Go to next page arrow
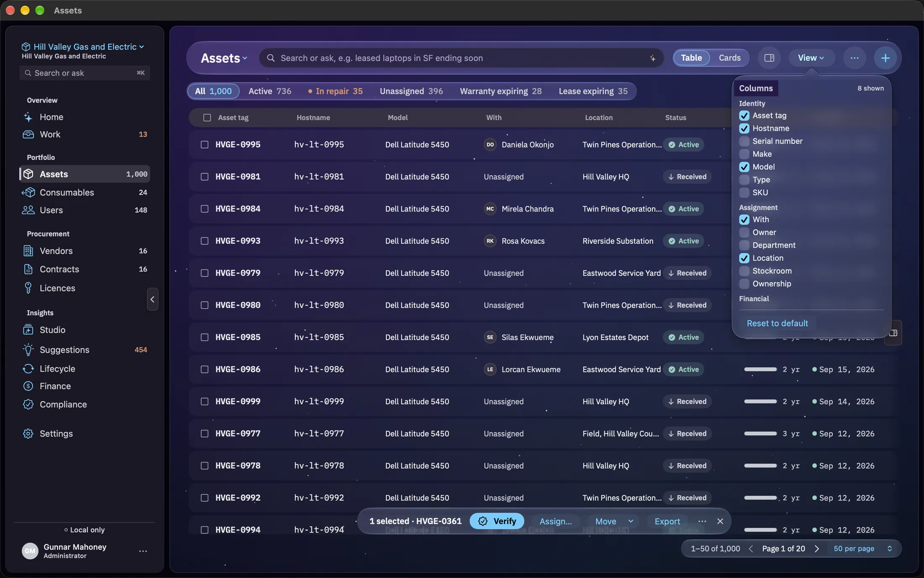The height and width of the screenshot is (578, 924). pyautogui.click(x=817, y=549)
